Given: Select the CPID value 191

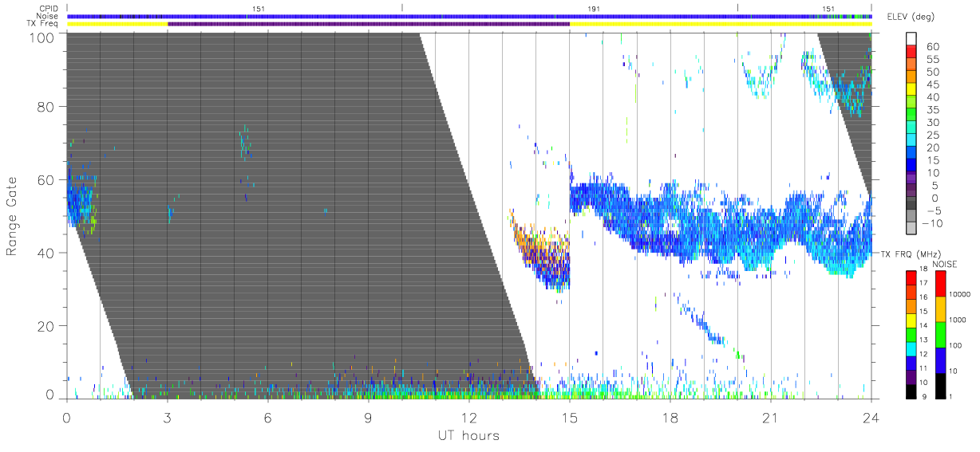Looking at the screenshot, I should 593,9.
